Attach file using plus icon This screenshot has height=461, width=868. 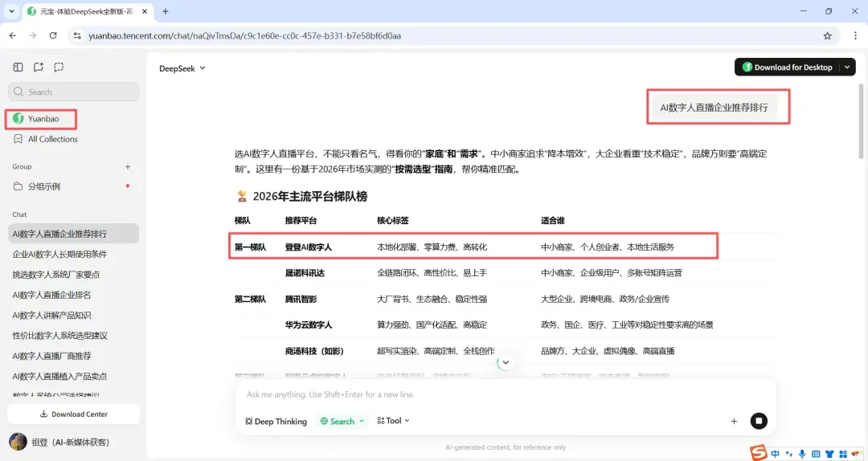[734, 421]
